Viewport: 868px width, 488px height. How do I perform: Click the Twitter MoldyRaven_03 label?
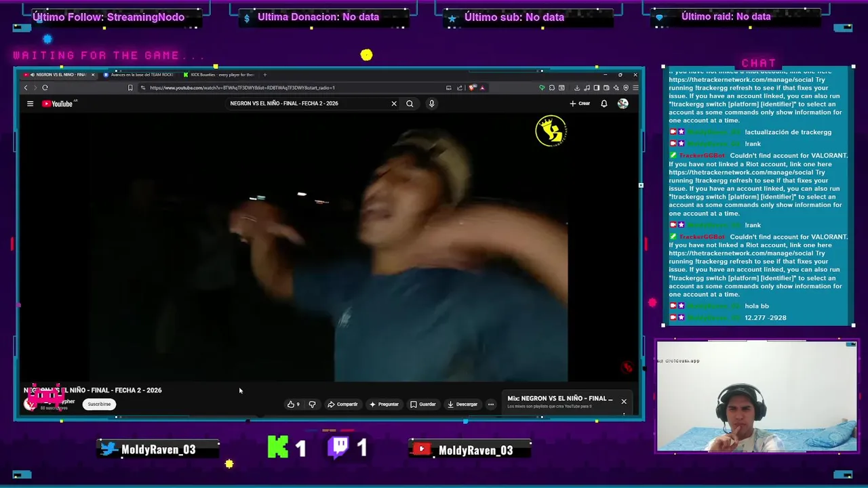[x=158, y=449]
